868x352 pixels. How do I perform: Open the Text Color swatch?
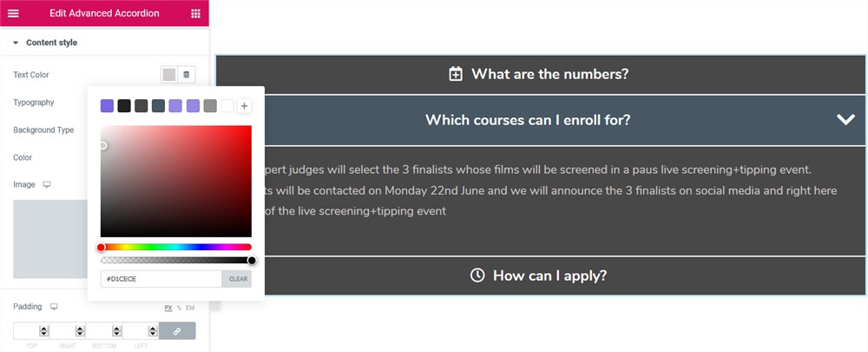pyautogui.click(x=169, y=74)
